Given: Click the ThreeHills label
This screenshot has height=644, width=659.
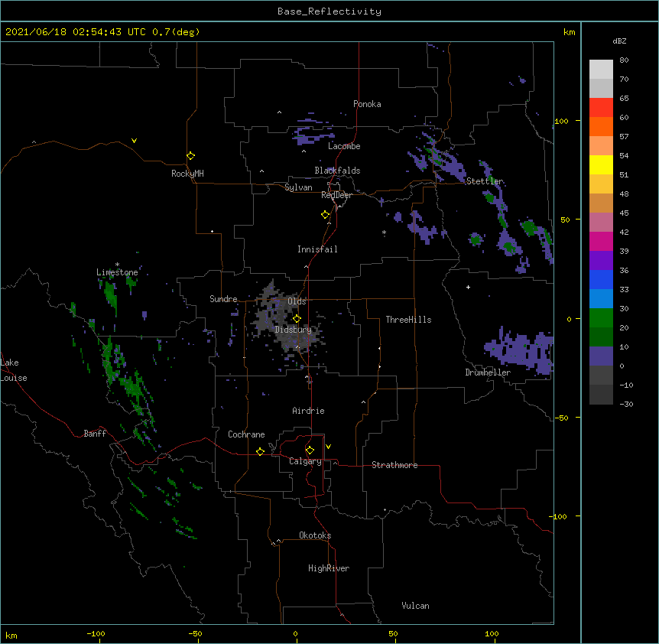Looking at the screenshot, I should coord(408,320).
